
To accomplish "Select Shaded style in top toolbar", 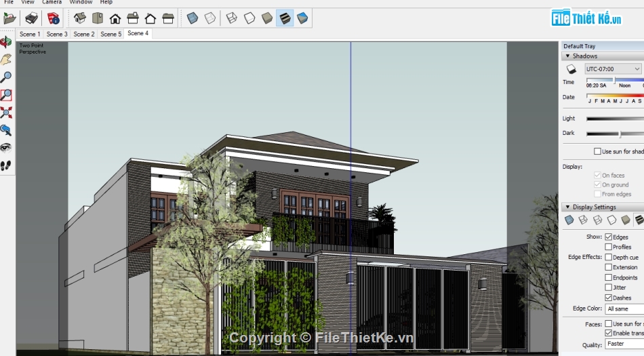I will (x=267, y=18).
